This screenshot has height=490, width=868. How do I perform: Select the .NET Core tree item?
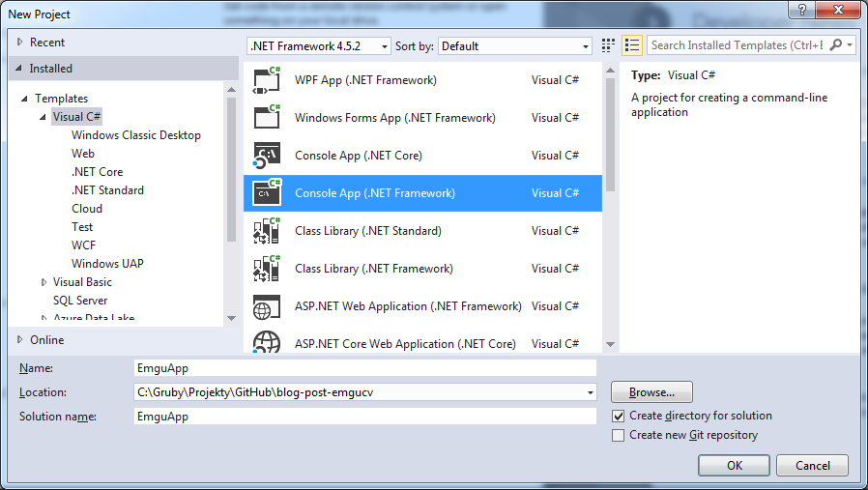point(97,172)
